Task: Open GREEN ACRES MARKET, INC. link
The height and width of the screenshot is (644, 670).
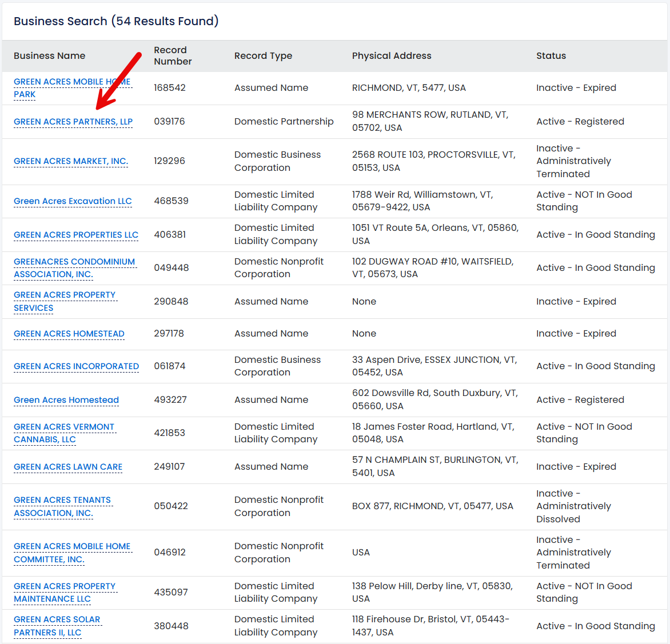Action: (71, 161)
